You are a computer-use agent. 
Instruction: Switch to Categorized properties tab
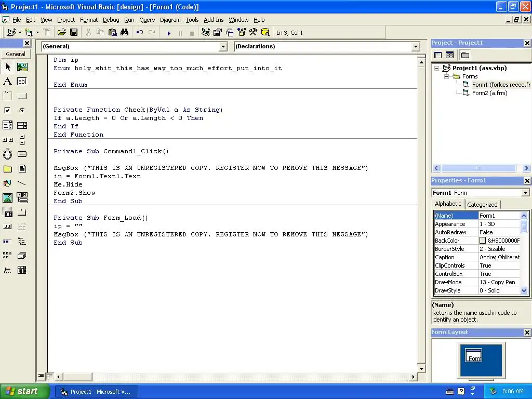482,205
